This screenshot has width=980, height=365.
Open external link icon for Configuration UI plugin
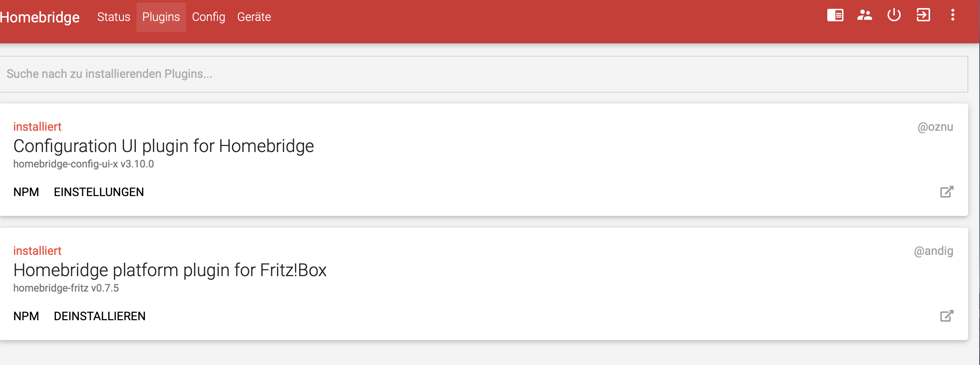point(947,192)
